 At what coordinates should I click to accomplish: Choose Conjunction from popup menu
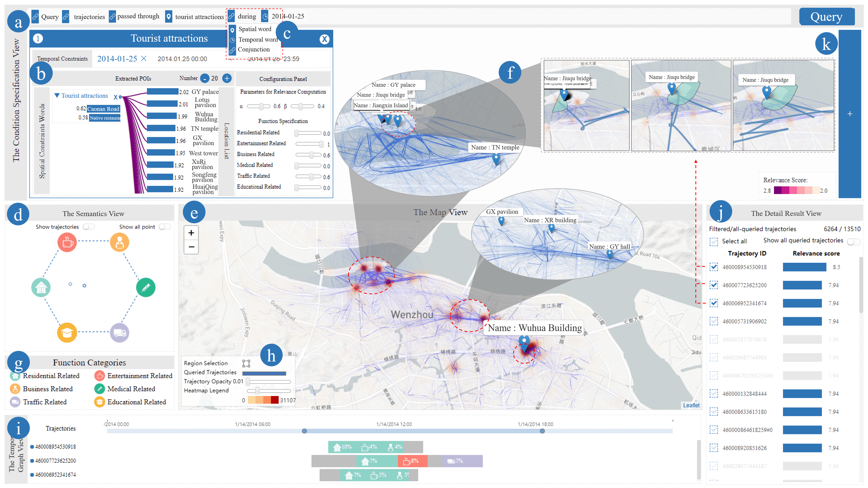click(253, 50)
